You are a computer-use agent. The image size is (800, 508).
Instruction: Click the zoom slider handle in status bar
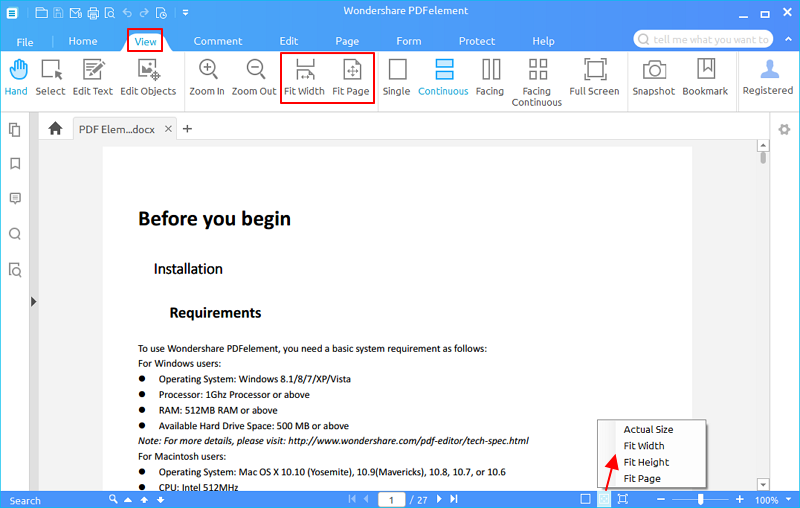(701, 499)
